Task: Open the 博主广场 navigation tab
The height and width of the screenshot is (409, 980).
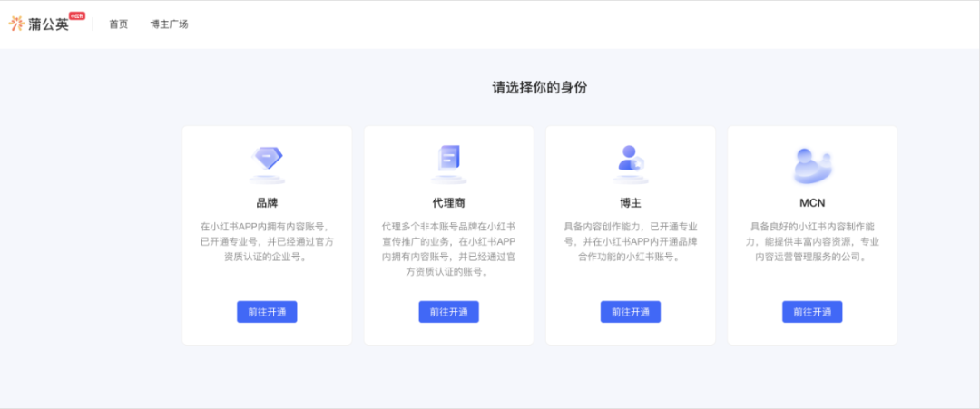Action: tap(169, 24)
